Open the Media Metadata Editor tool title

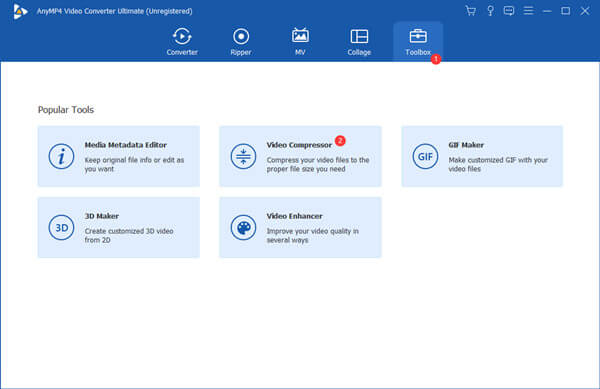coord(126,145)
